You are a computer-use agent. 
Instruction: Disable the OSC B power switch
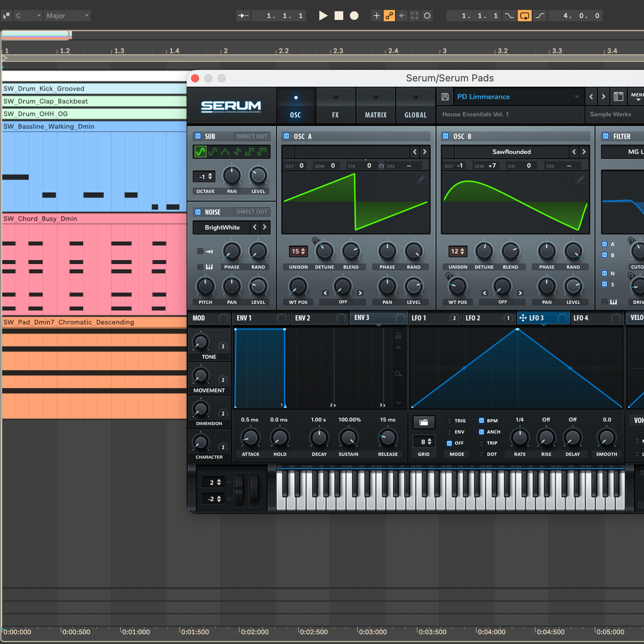(x=446, y=136)
